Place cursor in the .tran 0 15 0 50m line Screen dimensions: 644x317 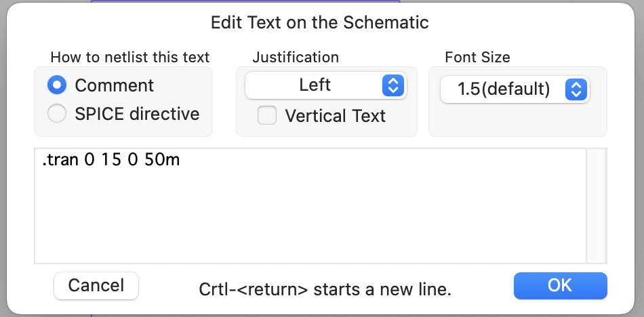coord(111,161)
